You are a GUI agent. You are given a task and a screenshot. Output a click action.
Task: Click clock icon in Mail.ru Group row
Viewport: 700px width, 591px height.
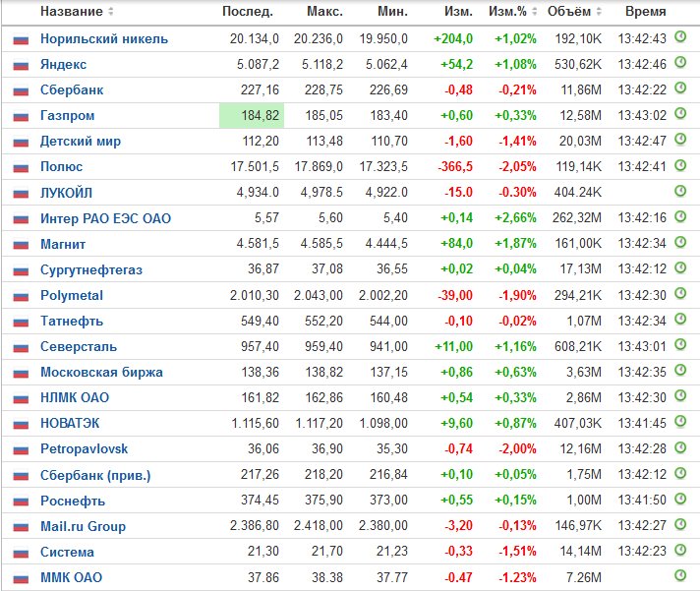(680, 523)
